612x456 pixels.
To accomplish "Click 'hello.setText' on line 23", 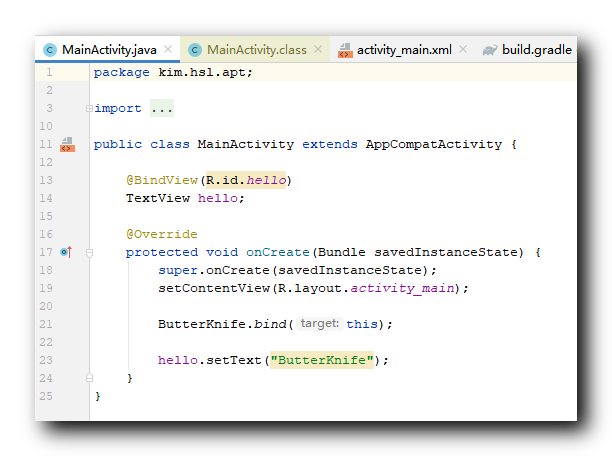I will tap(210, 360).
